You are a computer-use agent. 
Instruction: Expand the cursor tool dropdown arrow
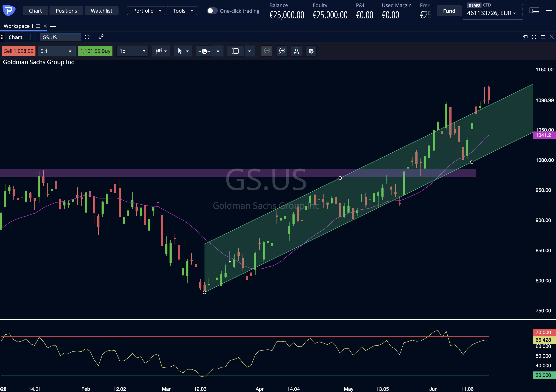point(187,51)
